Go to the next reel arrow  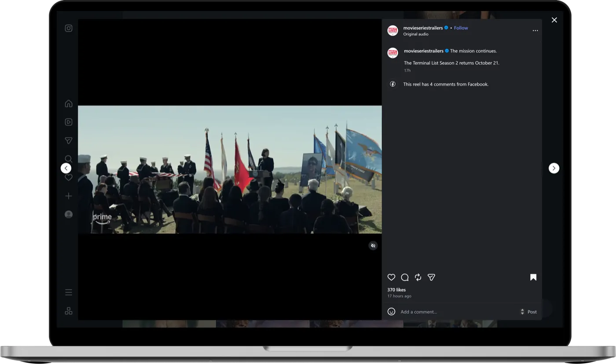pyautogui.click(x=554, y=168)
